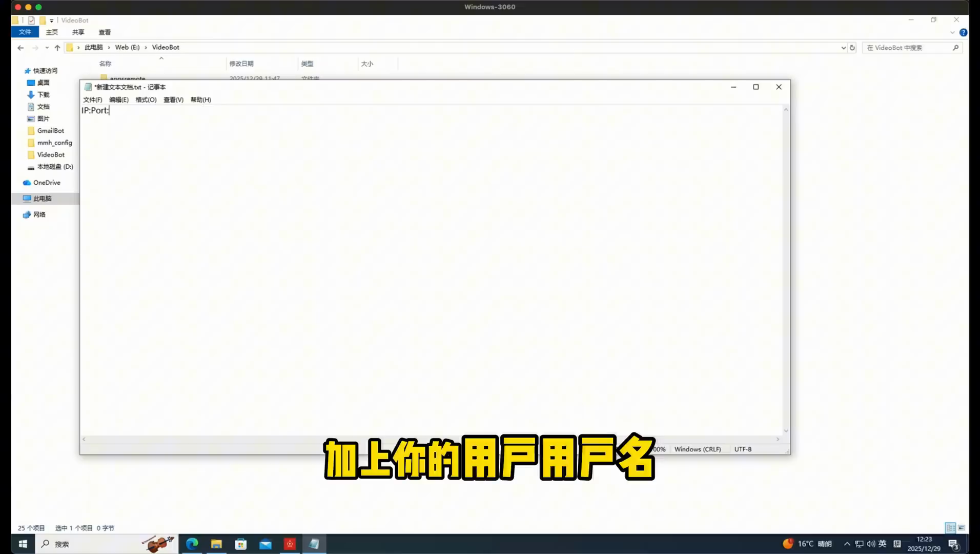Open Explorer 文件 ribbon tab
The height and width of the screenshot is (554, 980).
[x=25, y=32]
